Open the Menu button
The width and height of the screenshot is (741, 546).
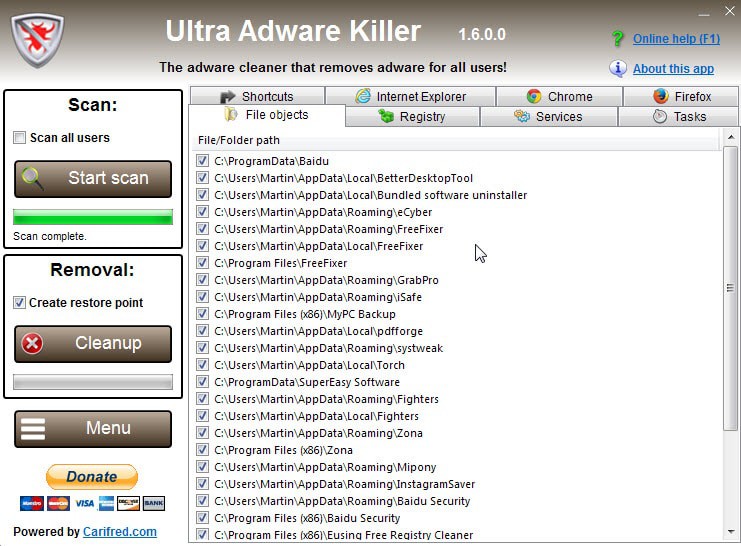93,429
